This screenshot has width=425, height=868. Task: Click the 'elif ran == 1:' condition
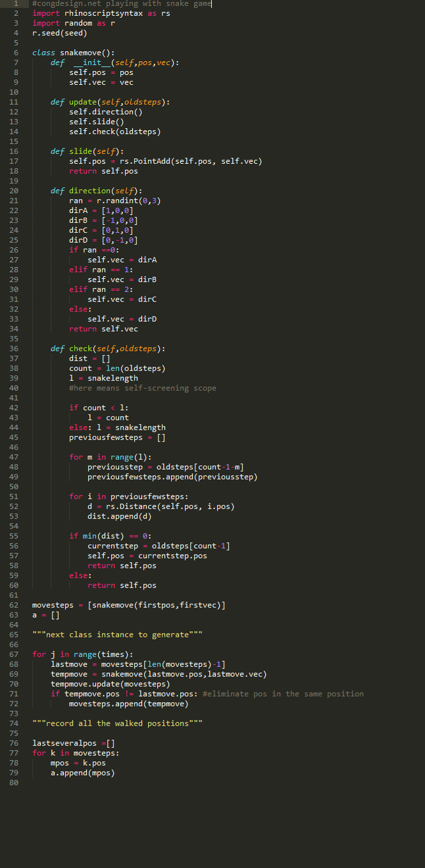(101, 270)
